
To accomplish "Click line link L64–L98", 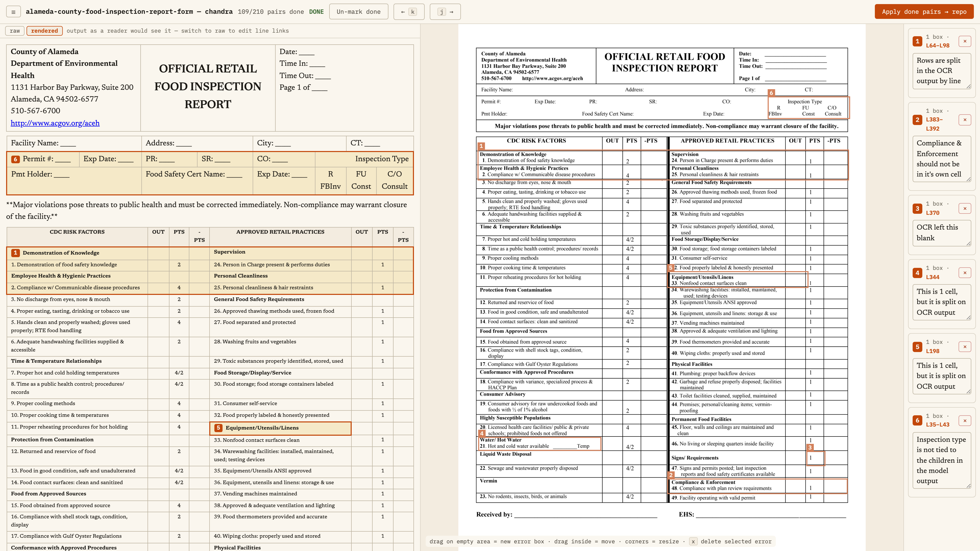I will click(x=937, y=46).
